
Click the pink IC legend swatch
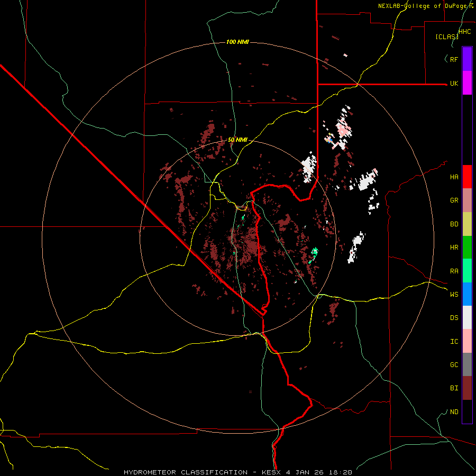pos(467,341)
